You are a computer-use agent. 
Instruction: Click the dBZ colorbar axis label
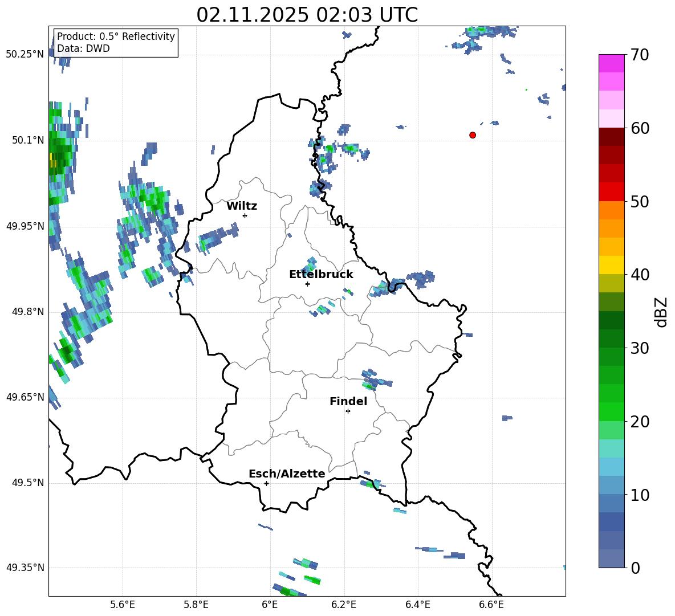coord(662,312)
